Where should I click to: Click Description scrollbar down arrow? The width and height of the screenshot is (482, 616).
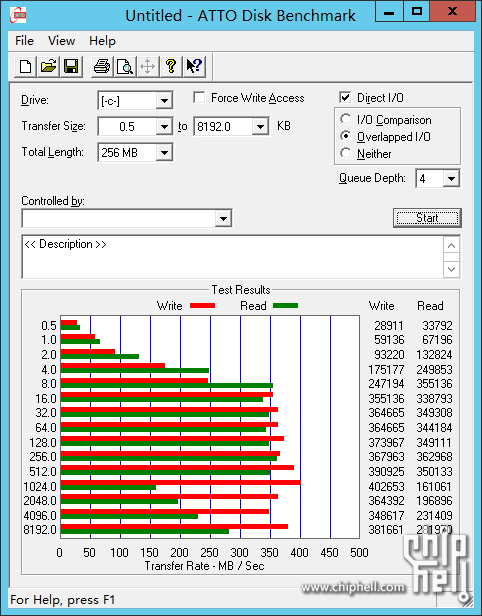tap(451, 270)
